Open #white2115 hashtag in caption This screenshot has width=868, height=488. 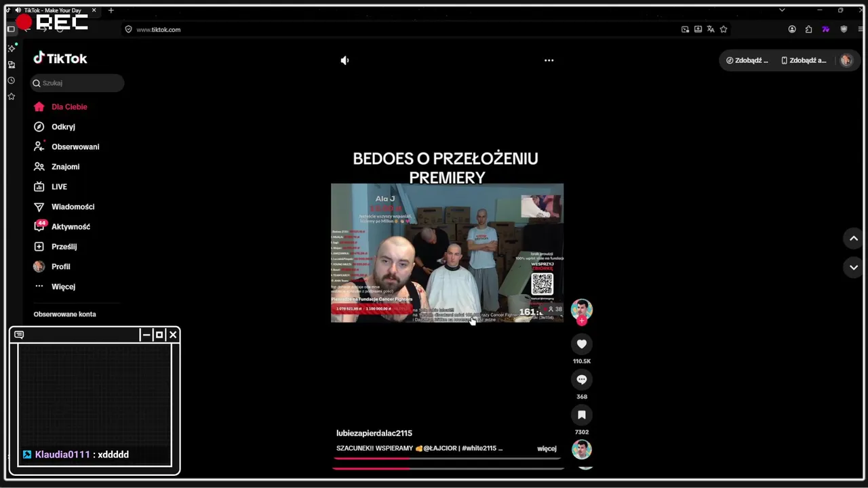(479, 449)
